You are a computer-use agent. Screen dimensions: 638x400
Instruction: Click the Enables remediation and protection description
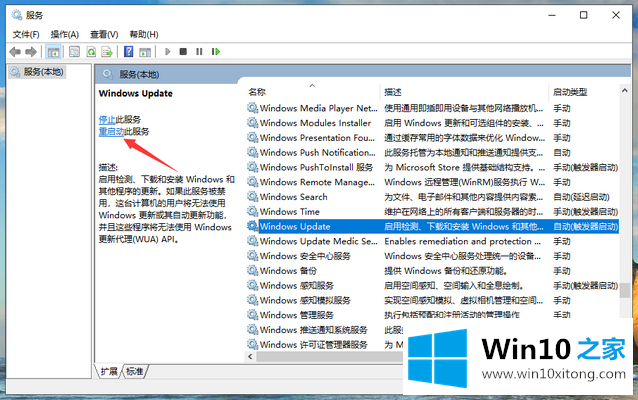pos(462,241)
